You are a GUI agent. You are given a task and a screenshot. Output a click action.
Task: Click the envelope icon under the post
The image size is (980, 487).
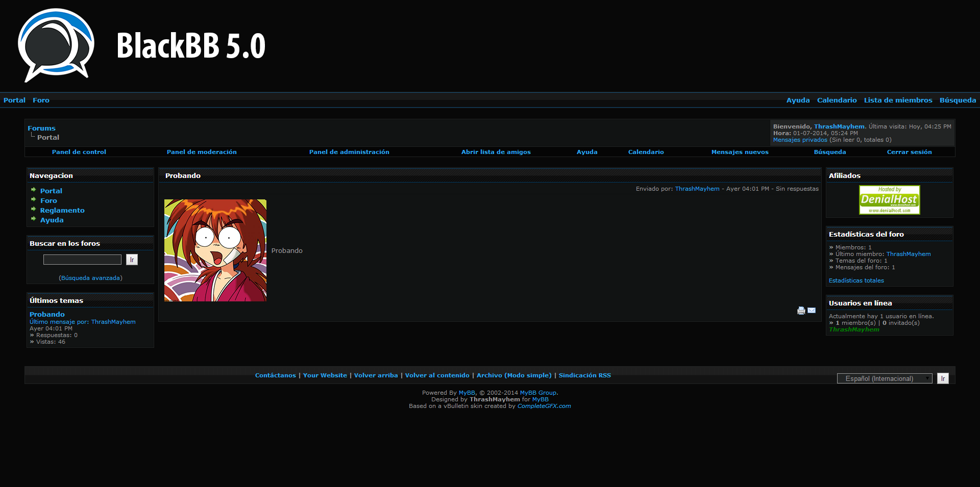812,311
